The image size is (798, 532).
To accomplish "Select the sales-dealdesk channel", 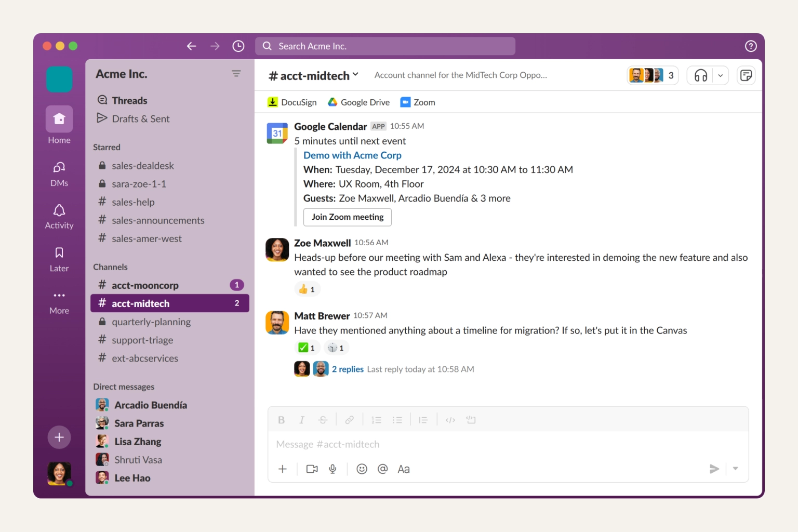I will click(x=170, y=166).
